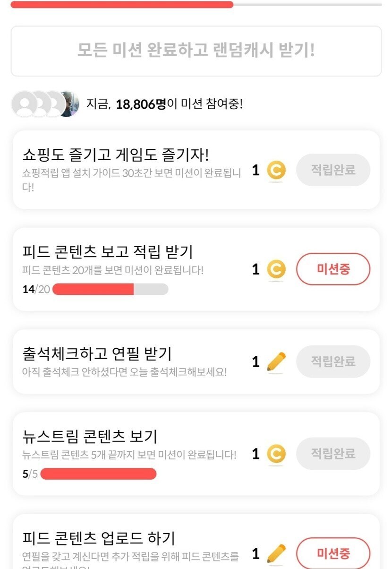
Task: Tap the 18,806명 participants count text
Action: tap(141, 104)
